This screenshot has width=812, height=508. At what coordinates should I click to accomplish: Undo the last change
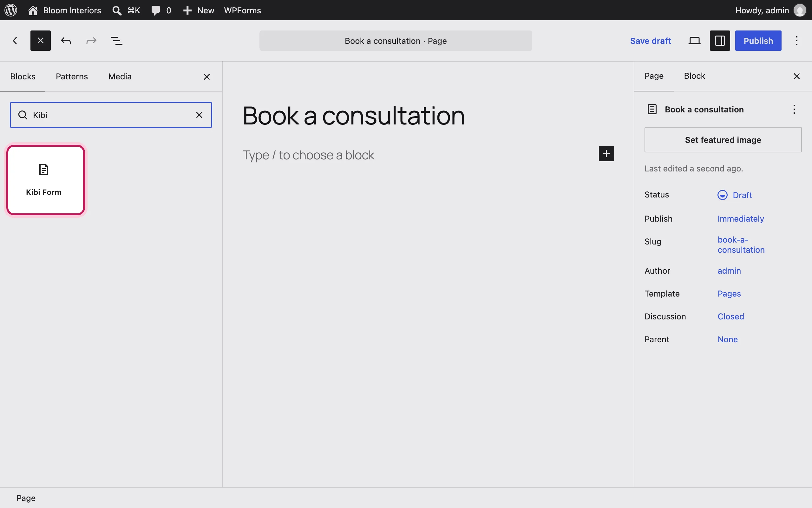point(66,41)
